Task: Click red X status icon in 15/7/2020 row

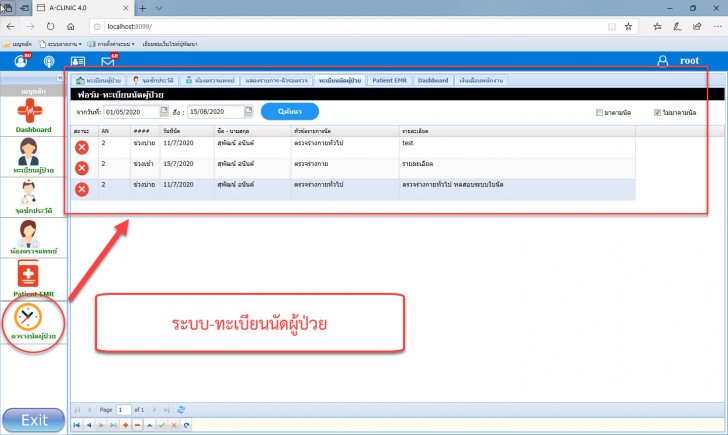Action: tap(82, 168)
